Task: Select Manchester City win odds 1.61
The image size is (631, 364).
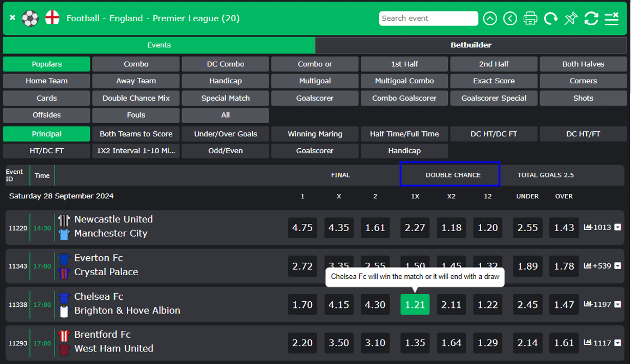Action: (x=375, y=228)
